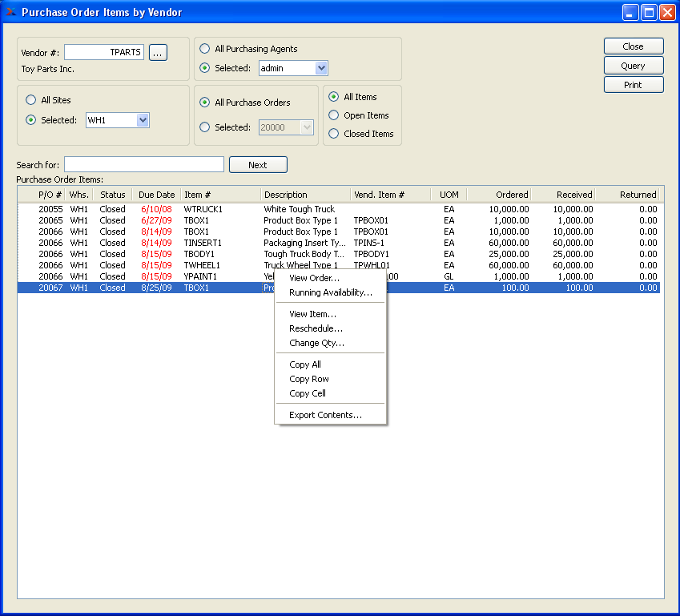Open the purchase order 20000 dropdown

point(306,127)
